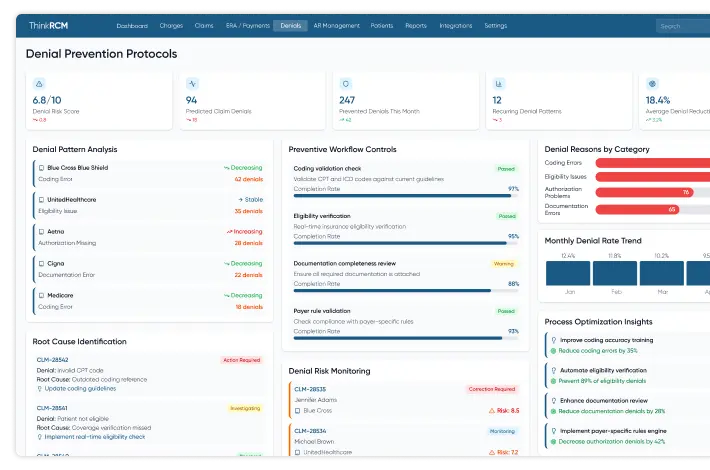Open the Dashboard nav item
710x470 pixels.
click(132, 26)
